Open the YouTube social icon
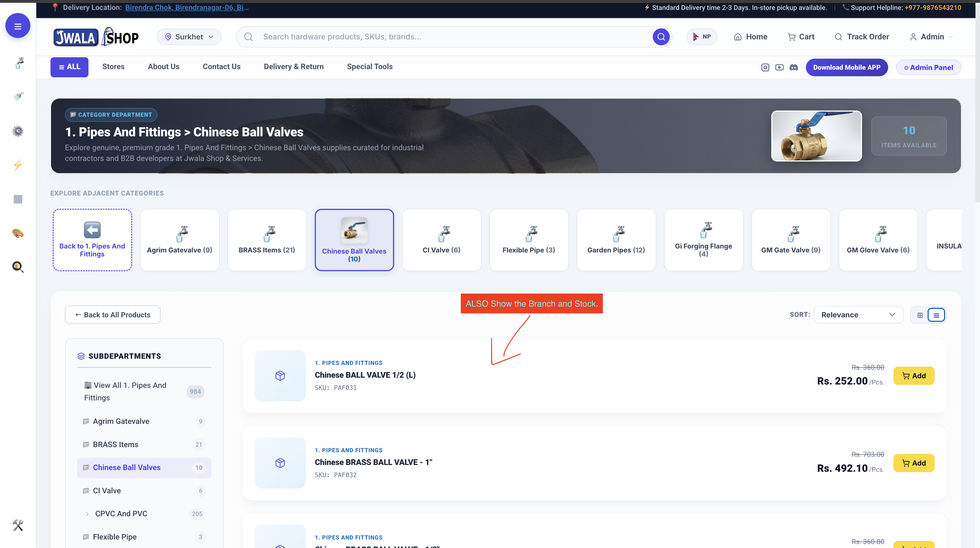This screenshot has height=548, width=980. click(779, 67)
